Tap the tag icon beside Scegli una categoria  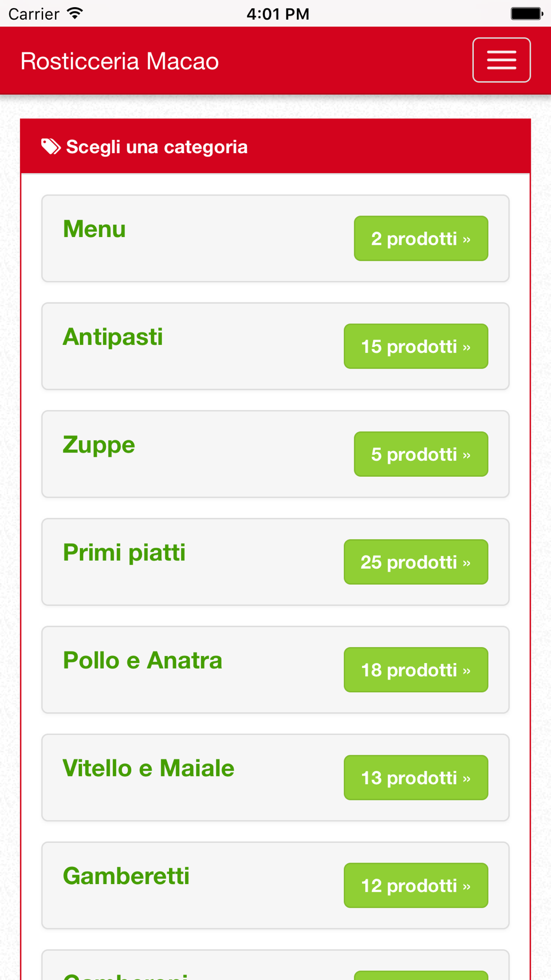[x=51, y=147]
